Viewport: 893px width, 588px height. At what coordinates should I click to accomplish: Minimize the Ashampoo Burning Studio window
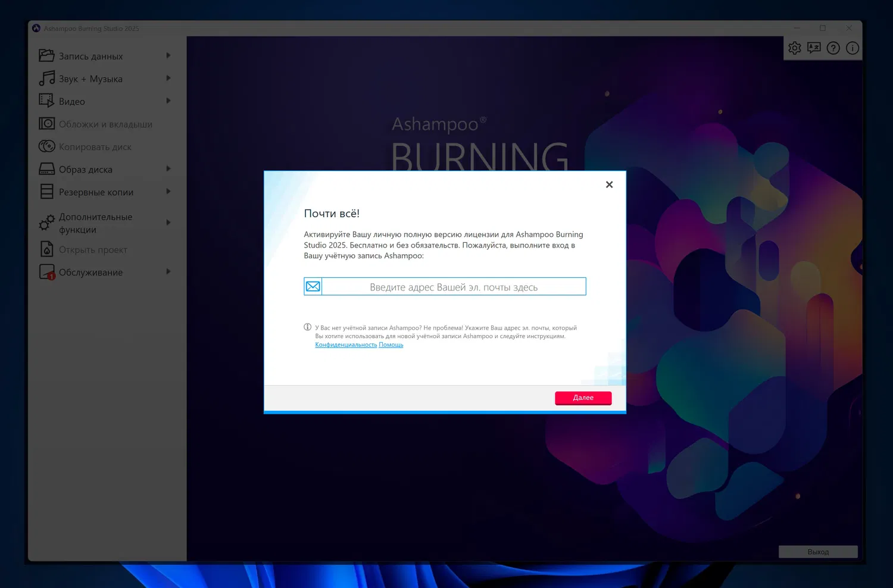(797, 28)
